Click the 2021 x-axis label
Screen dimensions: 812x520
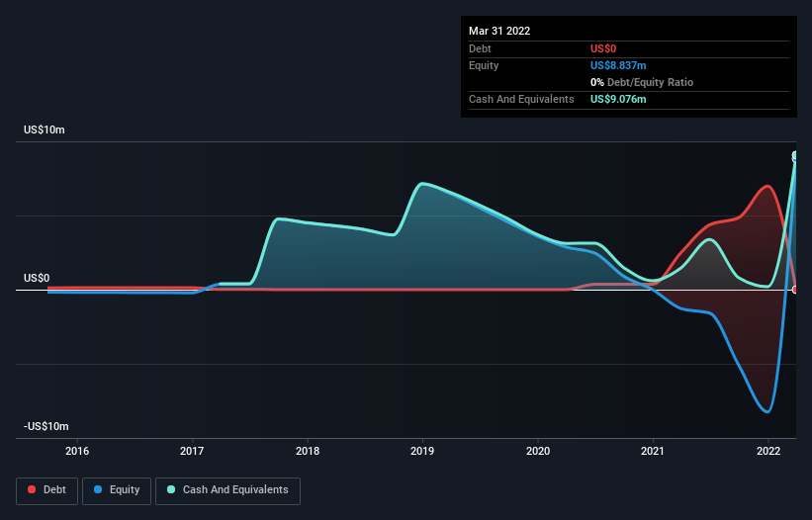click(x=653, y=451)
